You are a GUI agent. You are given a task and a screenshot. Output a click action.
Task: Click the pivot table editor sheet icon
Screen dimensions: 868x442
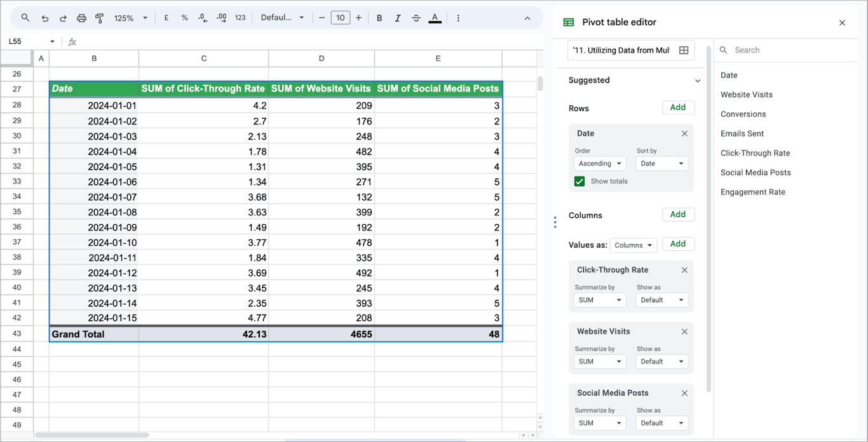(569, 22)
